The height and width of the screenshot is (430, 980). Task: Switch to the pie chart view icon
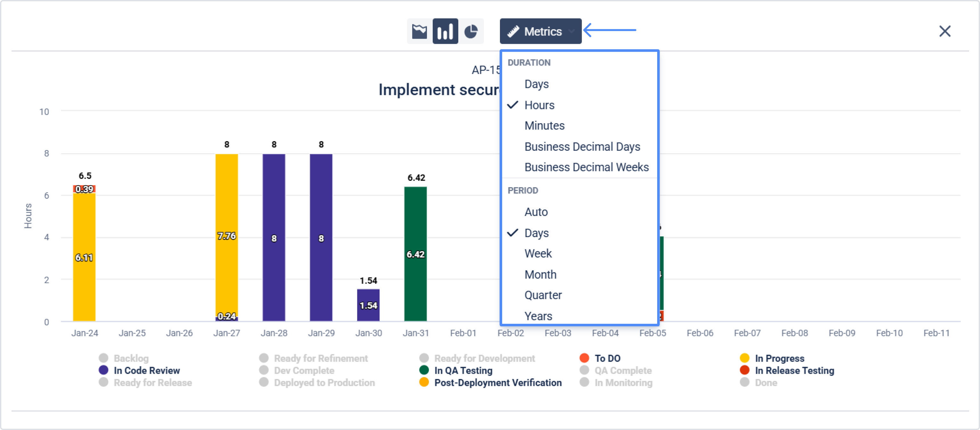coord(471,31)
